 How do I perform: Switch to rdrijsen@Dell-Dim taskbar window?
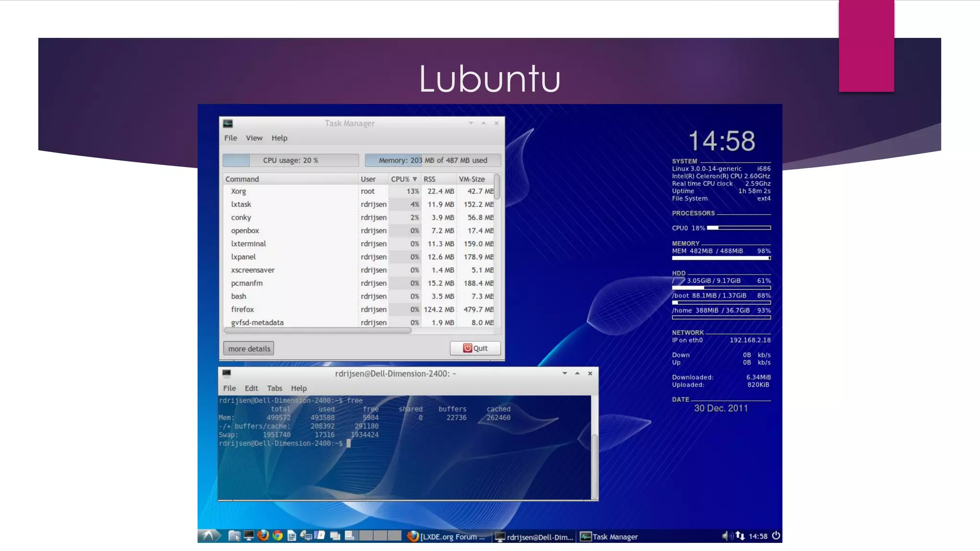(534, 537)
